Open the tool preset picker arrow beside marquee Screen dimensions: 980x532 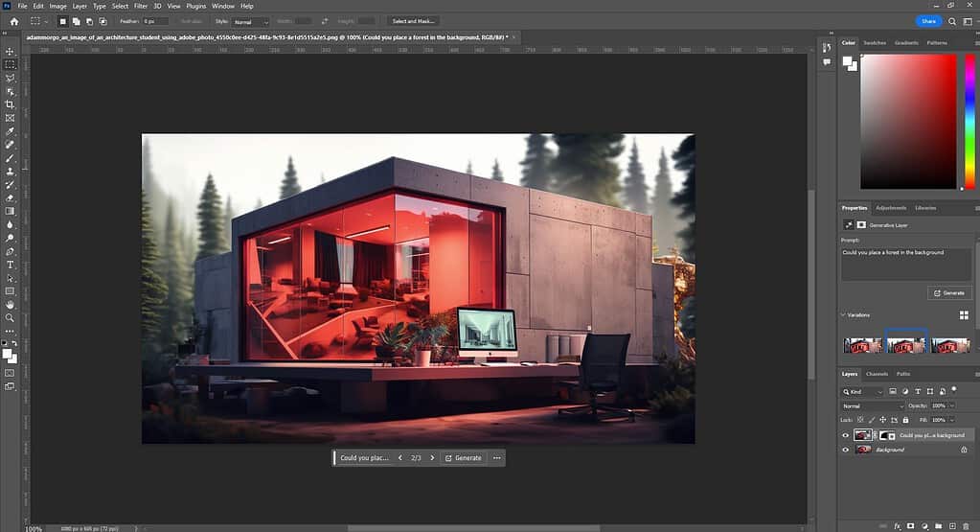(46, 21)
